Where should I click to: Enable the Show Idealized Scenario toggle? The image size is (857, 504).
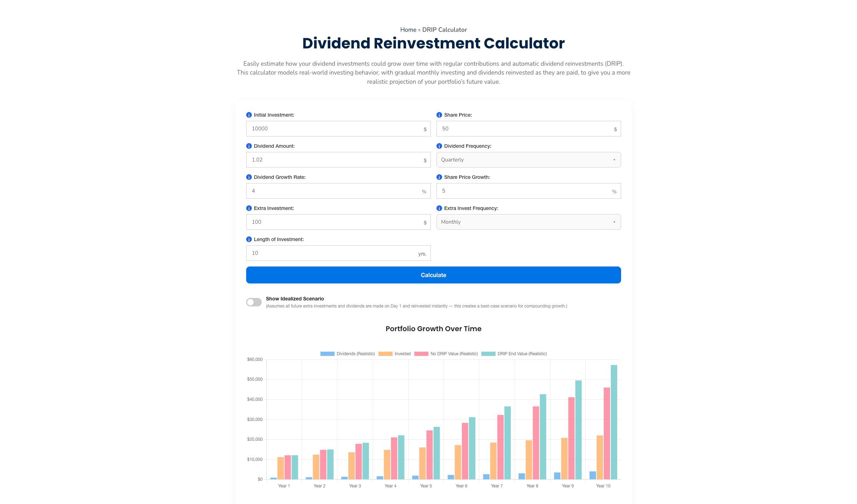254,302
